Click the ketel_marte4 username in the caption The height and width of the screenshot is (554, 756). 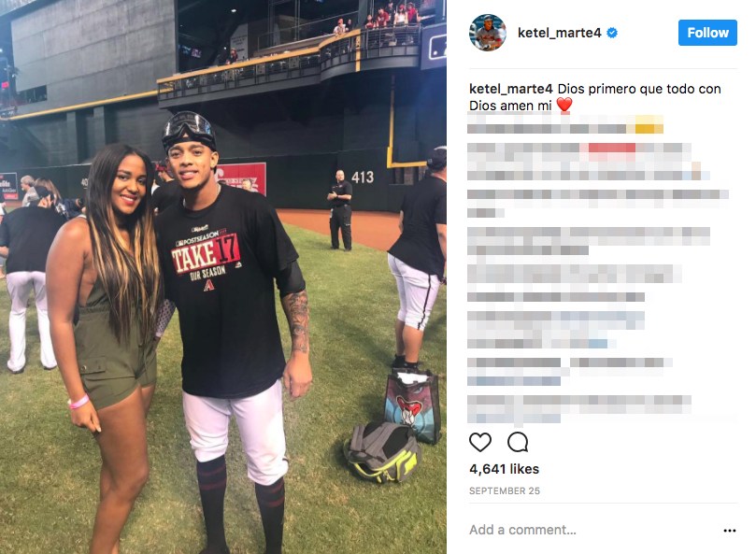pyautogui.click(x=510, y=89)
